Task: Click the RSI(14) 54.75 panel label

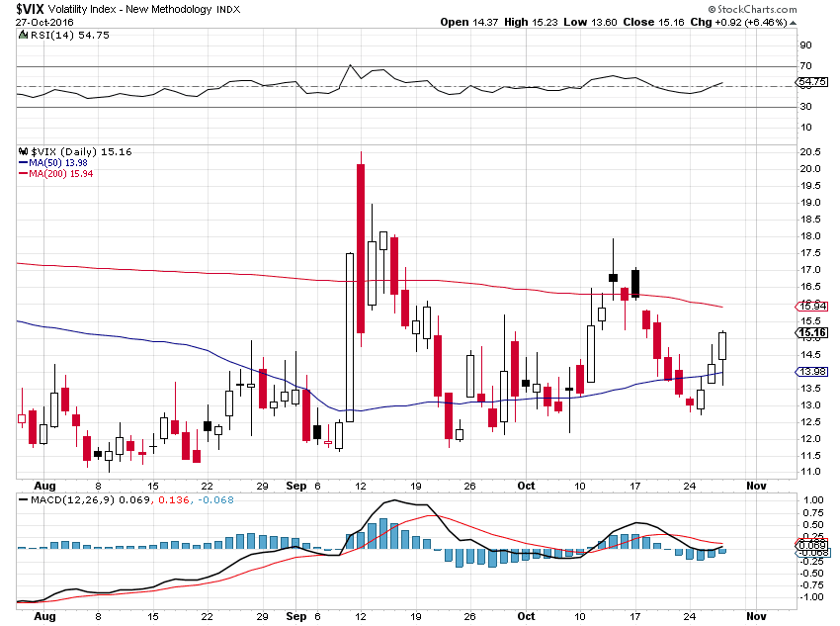Action: tap(69, 36)
